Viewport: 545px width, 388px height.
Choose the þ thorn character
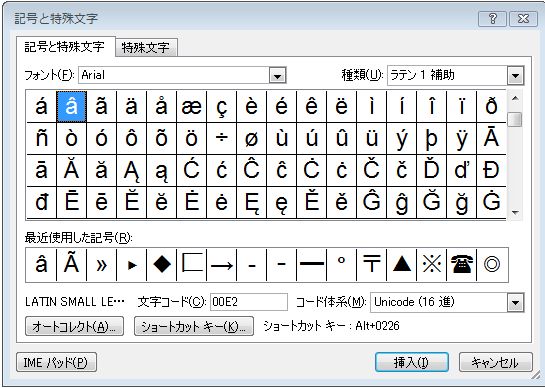coord(431,138)
